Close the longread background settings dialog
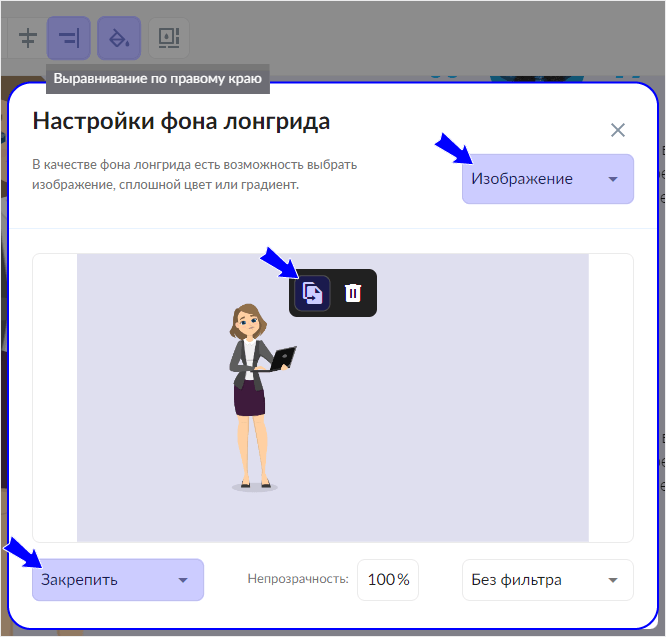Screen dimensions: 666x637 [x=618, y=130]
